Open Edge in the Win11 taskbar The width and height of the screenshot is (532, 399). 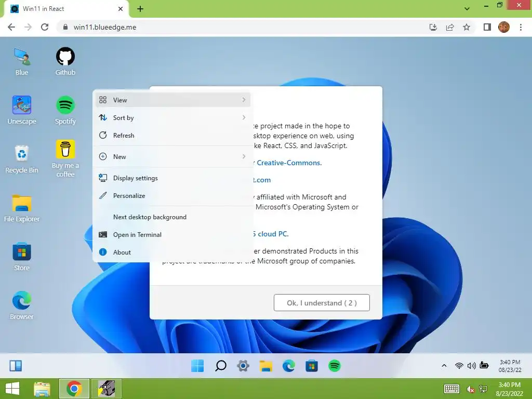(289, 366)
